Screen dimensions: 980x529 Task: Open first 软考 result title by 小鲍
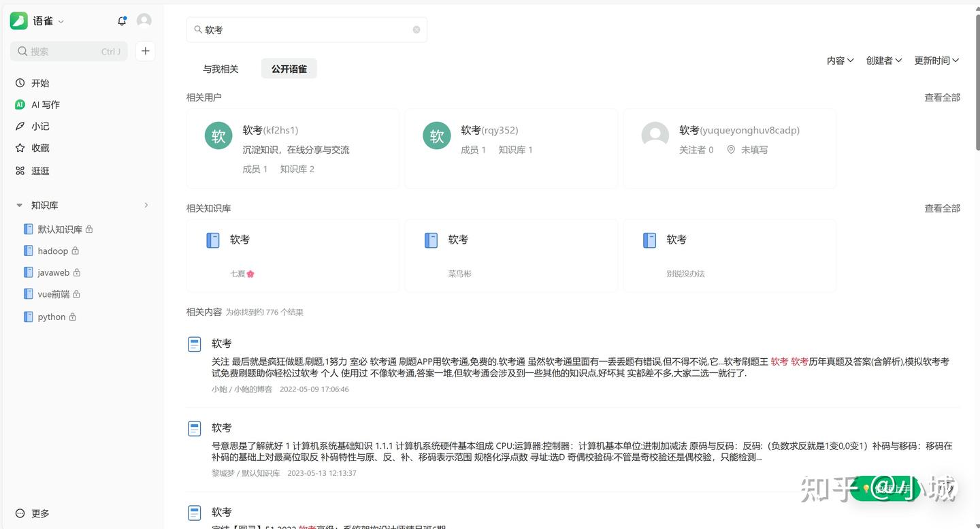point(221,343)
